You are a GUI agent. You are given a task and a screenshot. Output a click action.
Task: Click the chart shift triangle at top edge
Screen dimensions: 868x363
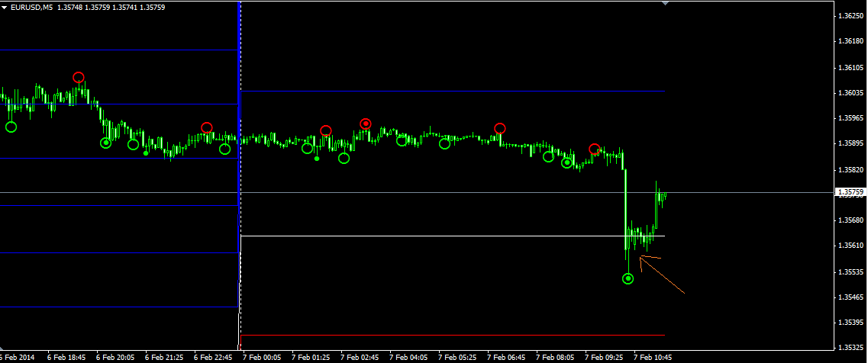666,3
